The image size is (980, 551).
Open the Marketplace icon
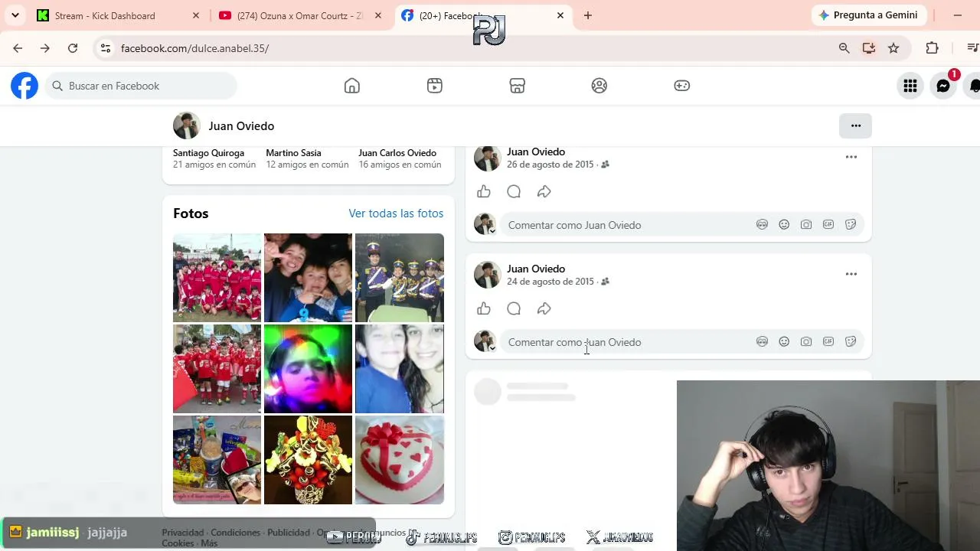point(518,86)
